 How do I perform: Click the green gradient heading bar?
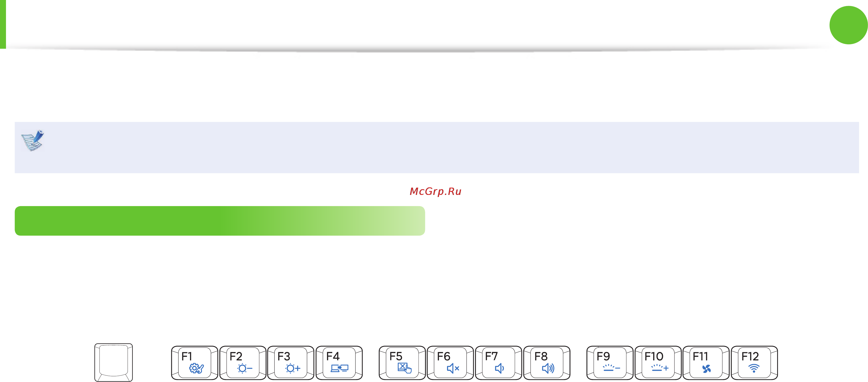(x=220, y=221)
